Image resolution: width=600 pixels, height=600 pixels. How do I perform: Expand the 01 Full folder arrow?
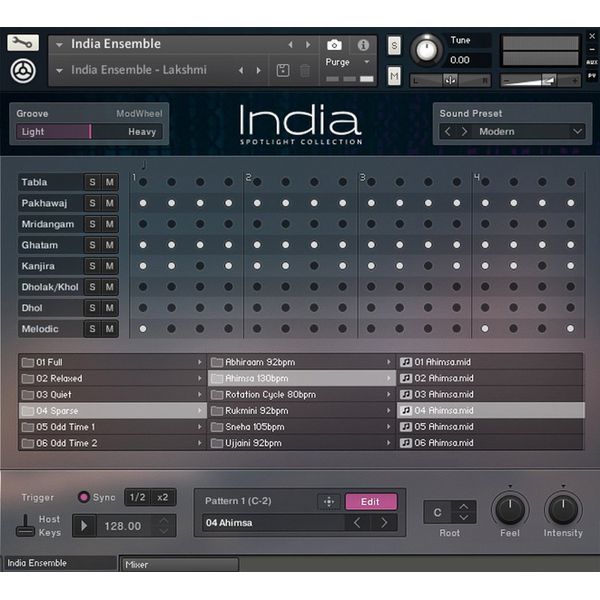click(199, 362)
